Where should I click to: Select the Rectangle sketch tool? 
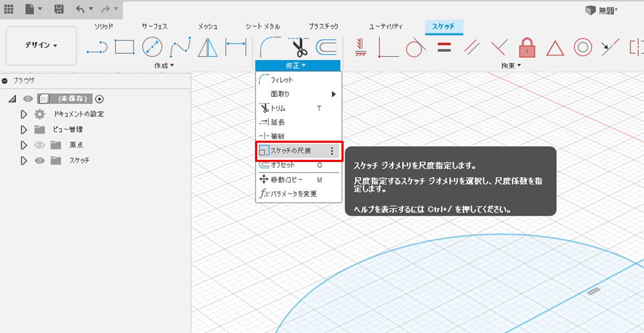[x=124, y=47]
